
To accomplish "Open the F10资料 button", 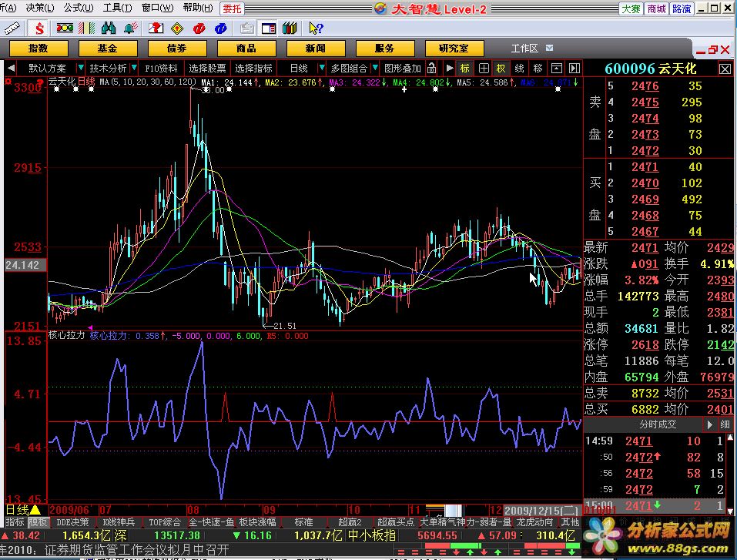I will (x=161, y=69).
